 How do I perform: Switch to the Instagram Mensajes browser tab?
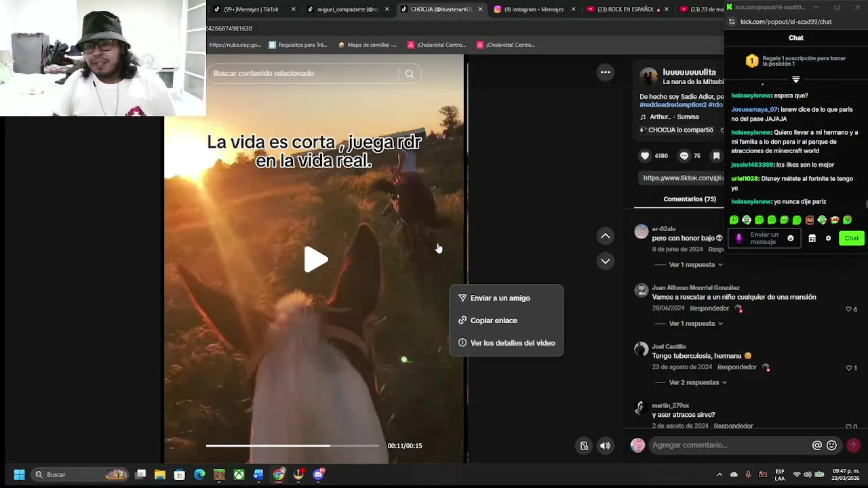[533, 9]
